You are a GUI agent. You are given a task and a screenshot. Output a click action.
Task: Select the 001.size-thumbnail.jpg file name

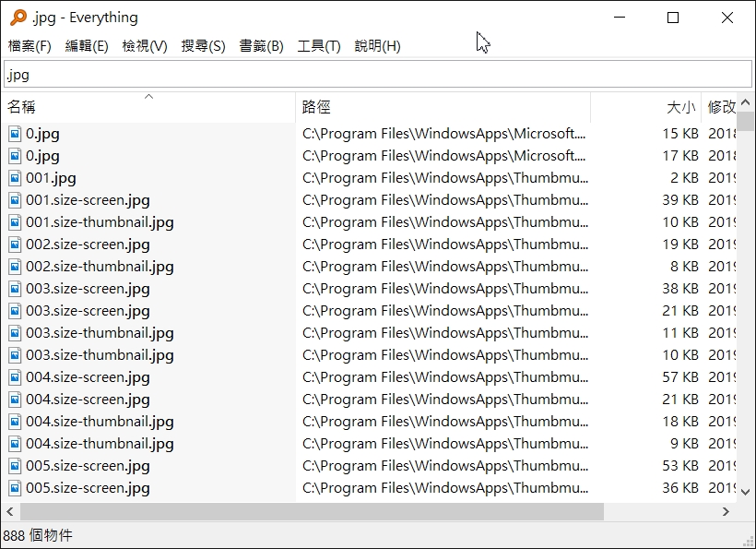[100, 222]
